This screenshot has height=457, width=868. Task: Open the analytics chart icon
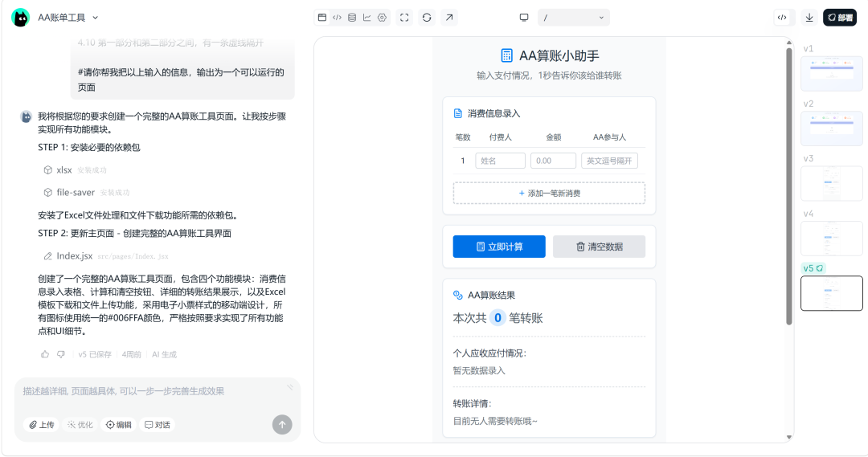coord(367,18)
